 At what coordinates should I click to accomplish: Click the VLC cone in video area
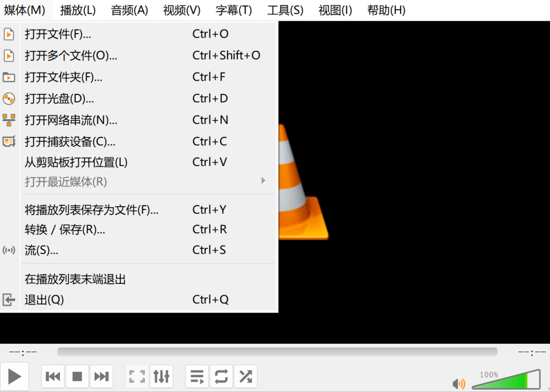(x=303, y=182)
